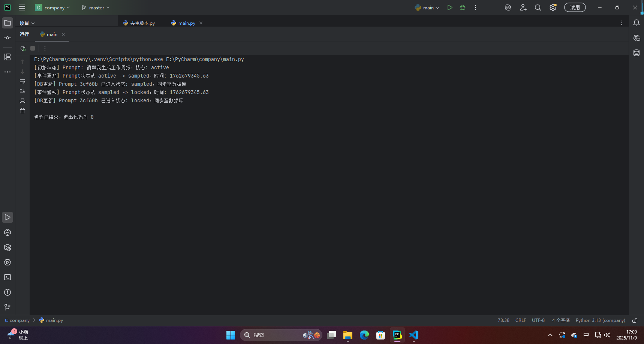Viewport: 644px width, 344px height.
Task: Click the scroll up stack trace arrow
Action: (x=22, y=62)
